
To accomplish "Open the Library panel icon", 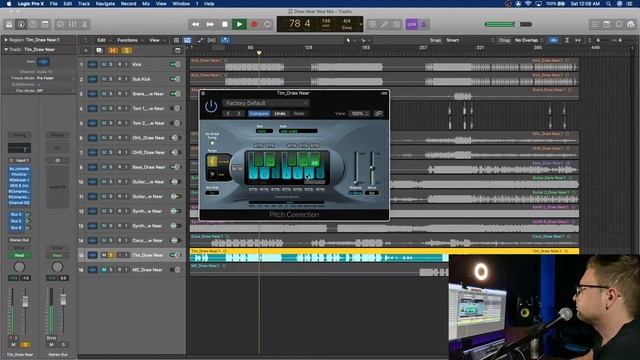I will 9,24.
